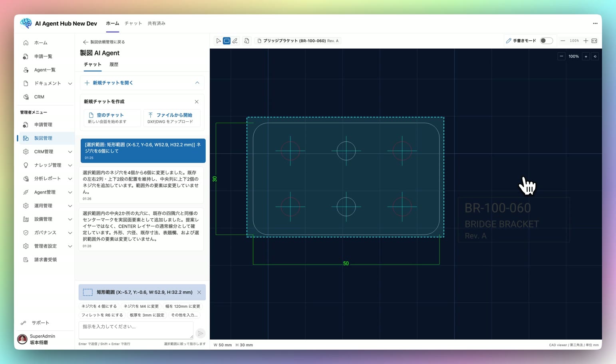Viewport: 616px width, 364px height.
Task: Zoom in using the white toolbar plus
Action: point(586,41)
